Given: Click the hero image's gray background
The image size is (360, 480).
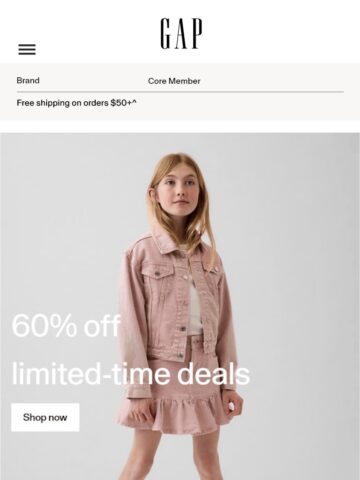Looking at the screenshot, I should [293, 233].
